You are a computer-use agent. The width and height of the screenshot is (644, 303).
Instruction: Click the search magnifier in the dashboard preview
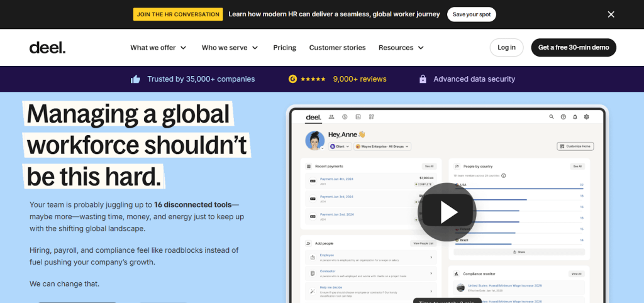click(x=552, y=117)
